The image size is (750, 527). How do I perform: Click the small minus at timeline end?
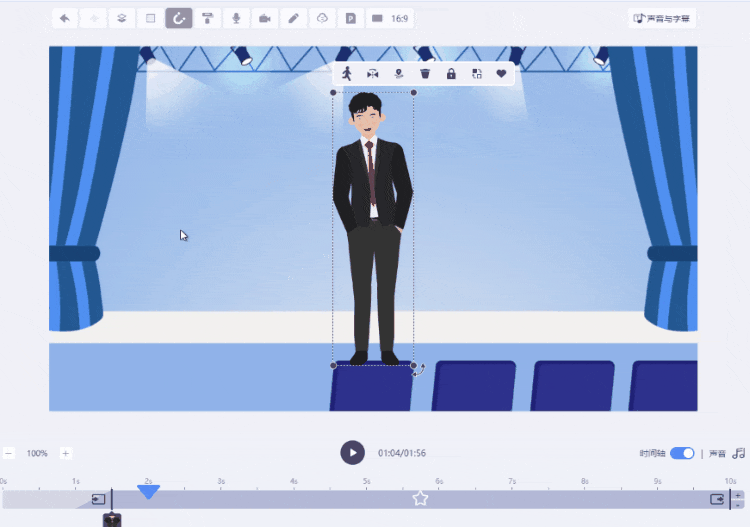pyautogui.click(x=738, y=505)
